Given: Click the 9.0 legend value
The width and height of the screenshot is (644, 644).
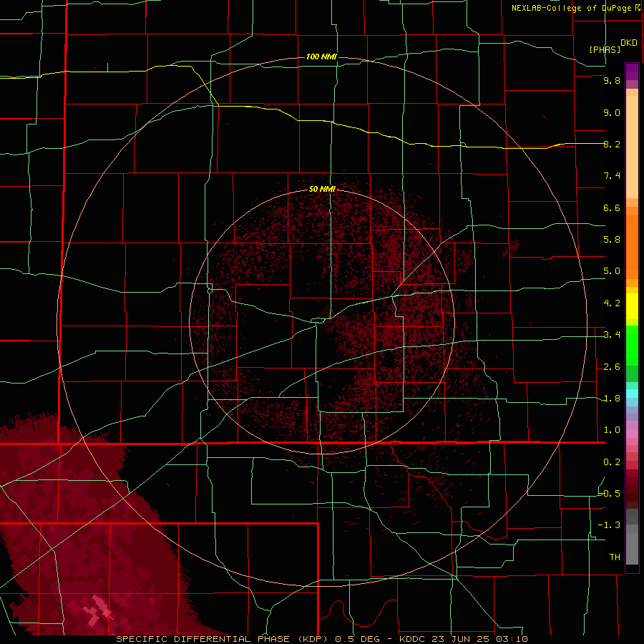Looking at the screenshot, I should pos(612,112).
